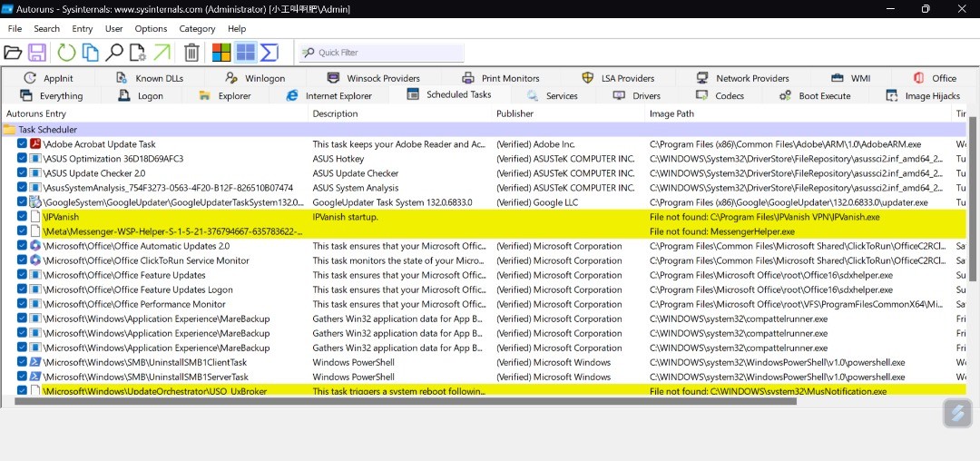Toggle the USO_UxBroker entry checkbox
The height and width of the screenshot is (461, 980).
pyautogui.click(x=23, y=390)
